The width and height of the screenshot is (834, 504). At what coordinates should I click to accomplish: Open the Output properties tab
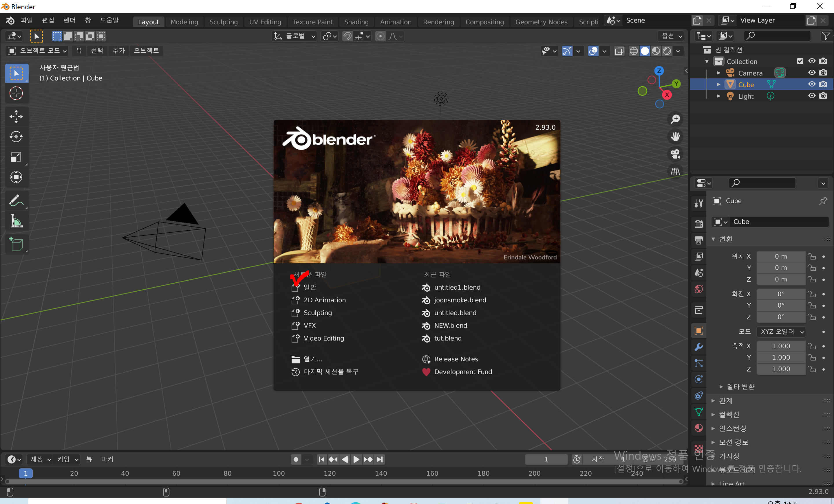pos(698,240)
